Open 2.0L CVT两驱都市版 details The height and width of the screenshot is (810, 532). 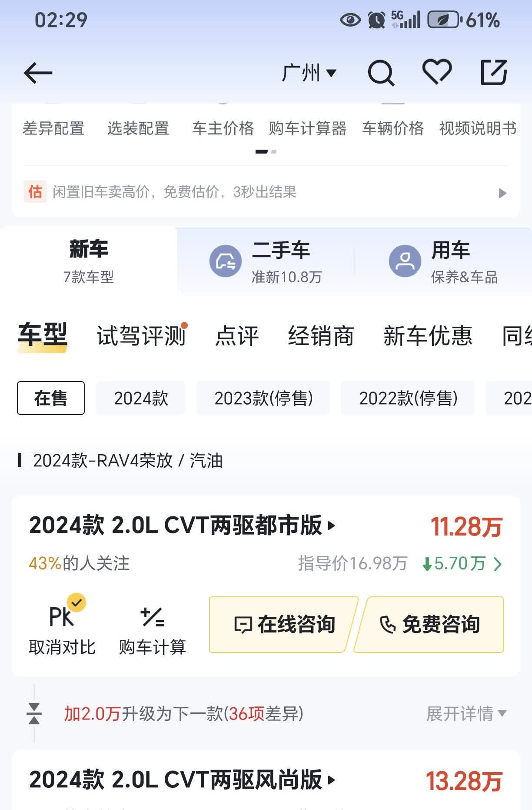[x=182, y=525]
